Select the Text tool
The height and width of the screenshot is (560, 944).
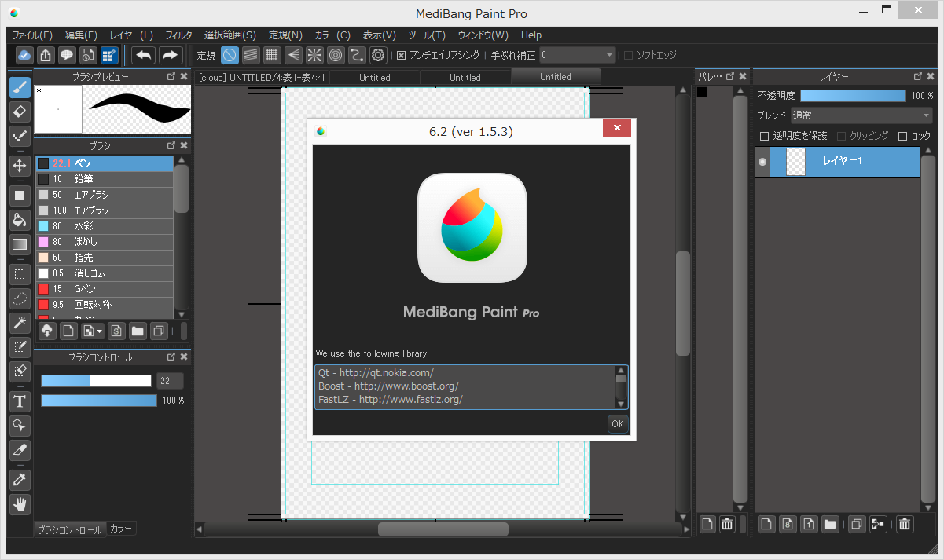[20, 401]
